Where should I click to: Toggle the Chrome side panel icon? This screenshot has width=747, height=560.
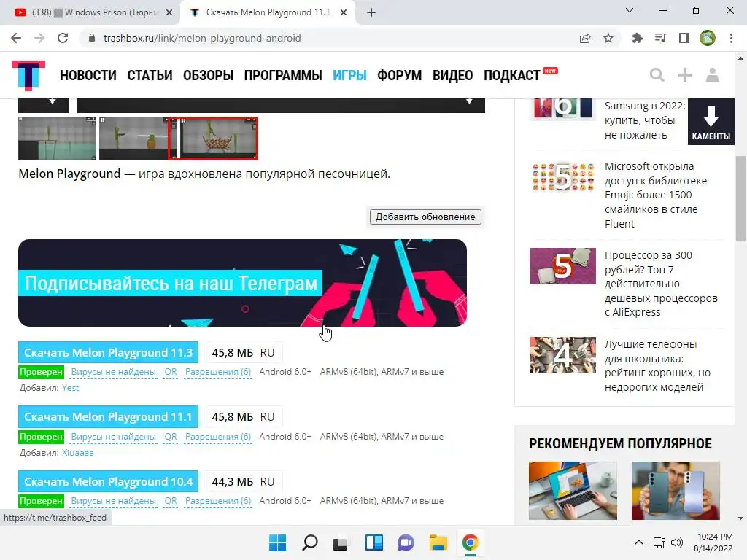pos(684,38)
